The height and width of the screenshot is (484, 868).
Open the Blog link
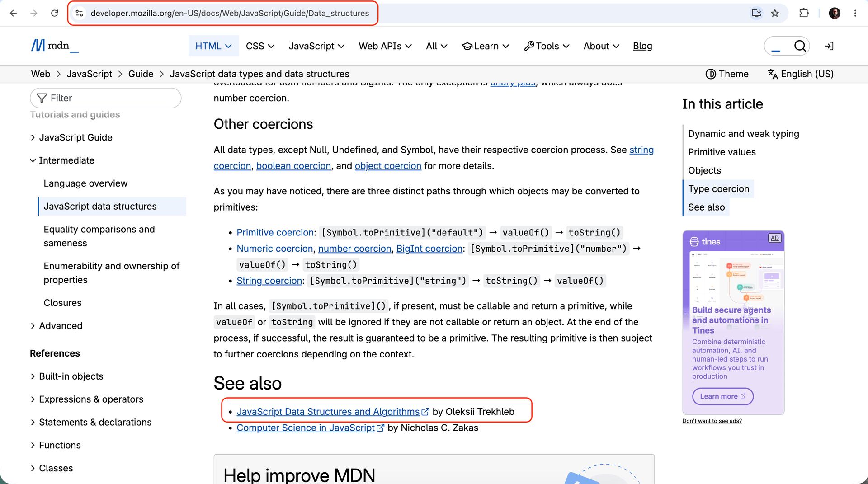pos(642,46)
